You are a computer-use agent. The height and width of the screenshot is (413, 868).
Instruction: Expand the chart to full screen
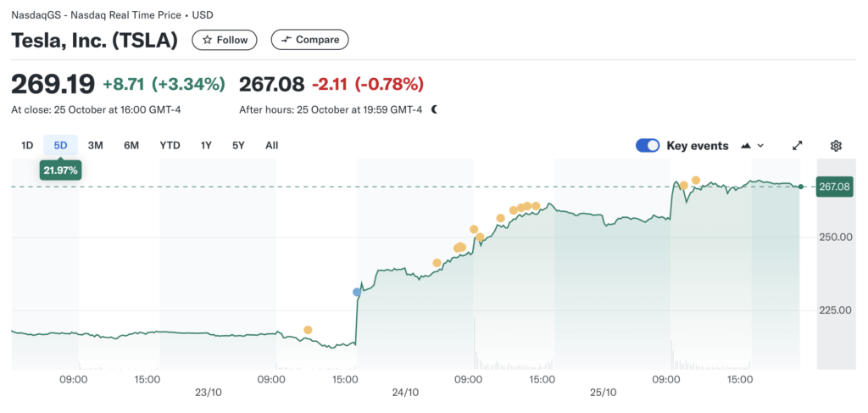[x=797, y=146]
